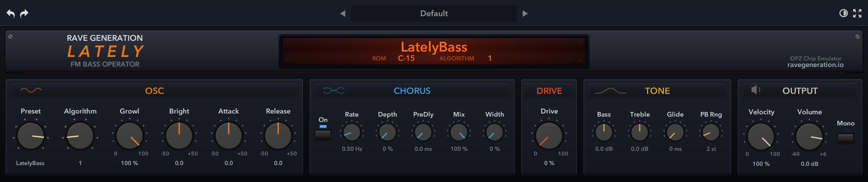Screen dimensions: 868x182
Task: Click the Bass 0.0 dB value
Action: 604,149
